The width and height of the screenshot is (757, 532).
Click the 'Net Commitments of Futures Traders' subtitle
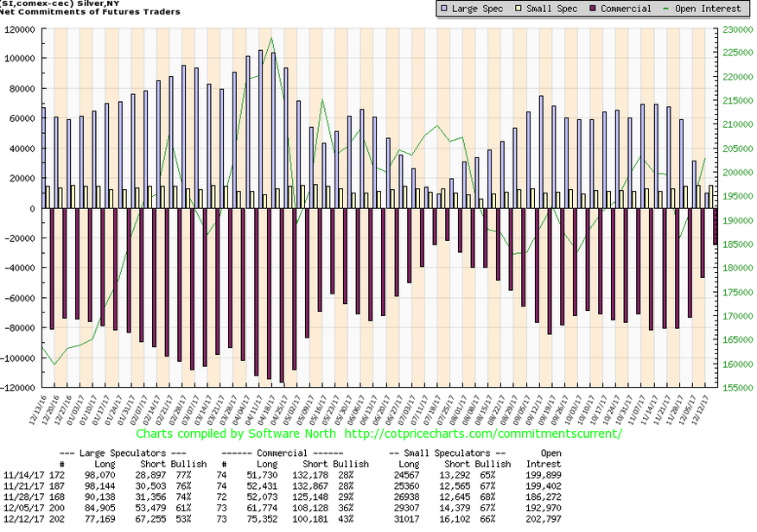[x=91, y=12]
